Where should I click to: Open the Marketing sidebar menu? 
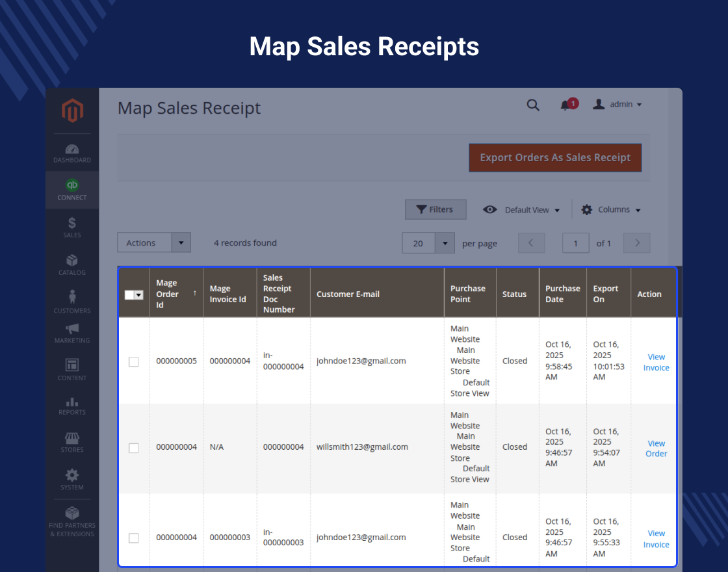click(72, 333)
